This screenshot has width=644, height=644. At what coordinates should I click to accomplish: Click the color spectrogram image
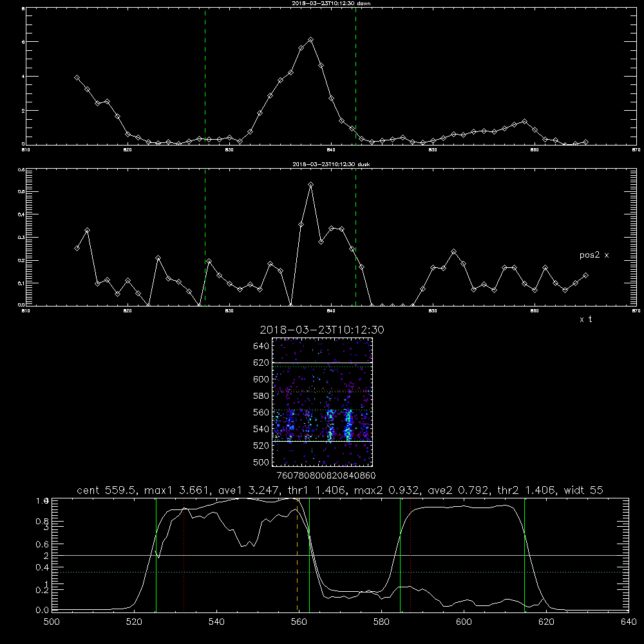tap(322, 402)
